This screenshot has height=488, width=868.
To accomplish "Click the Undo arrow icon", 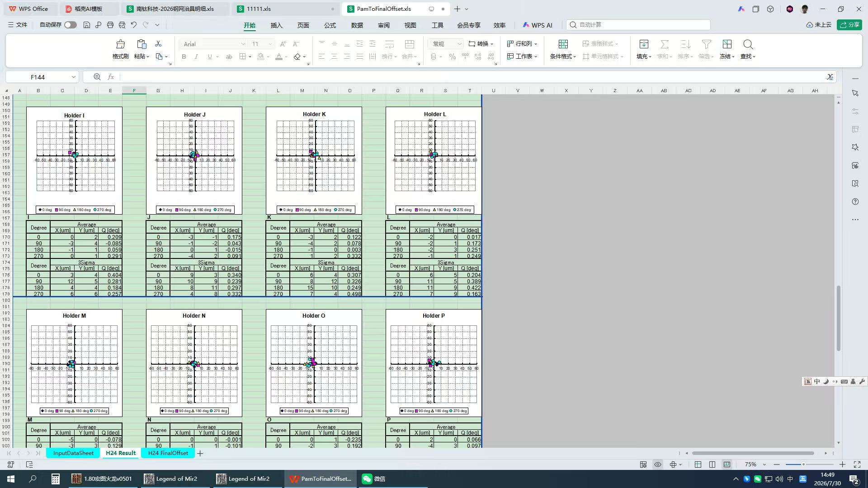I will pos(134,25).
